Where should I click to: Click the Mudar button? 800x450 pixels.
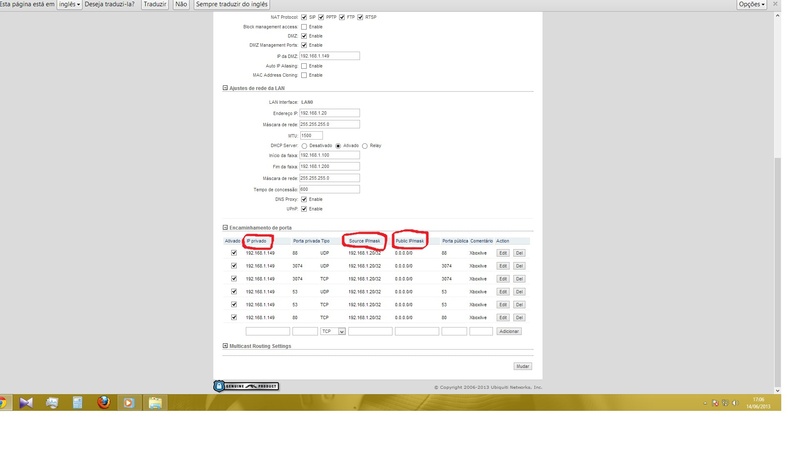(523, 366)
